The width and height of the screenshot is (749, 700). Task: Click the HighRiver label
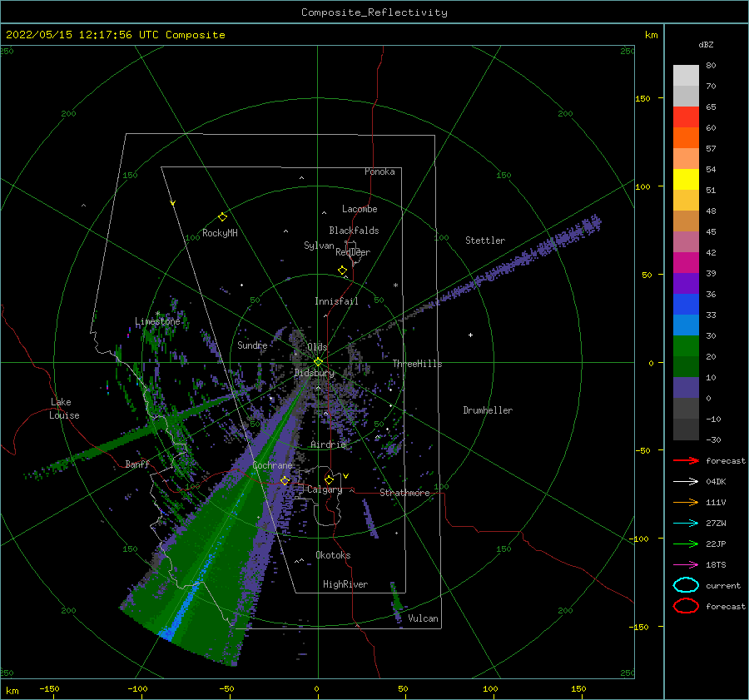click(x=345, y=584)
